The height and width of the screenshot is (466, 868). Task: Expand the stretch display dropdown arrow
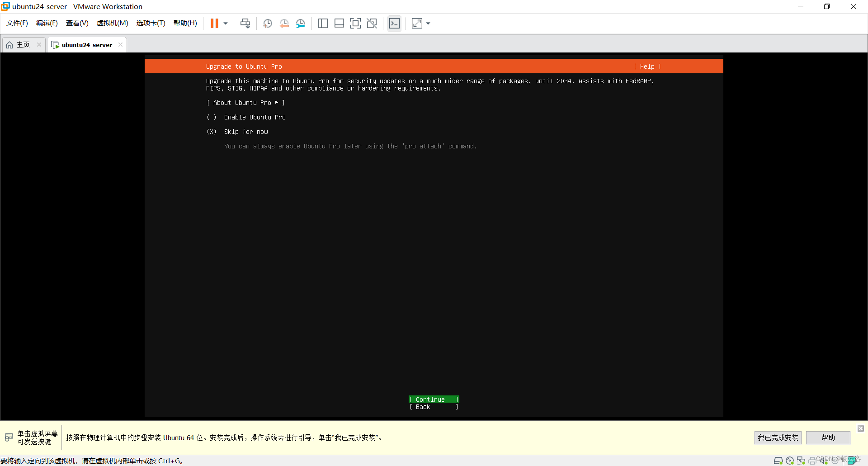[428, 24]
